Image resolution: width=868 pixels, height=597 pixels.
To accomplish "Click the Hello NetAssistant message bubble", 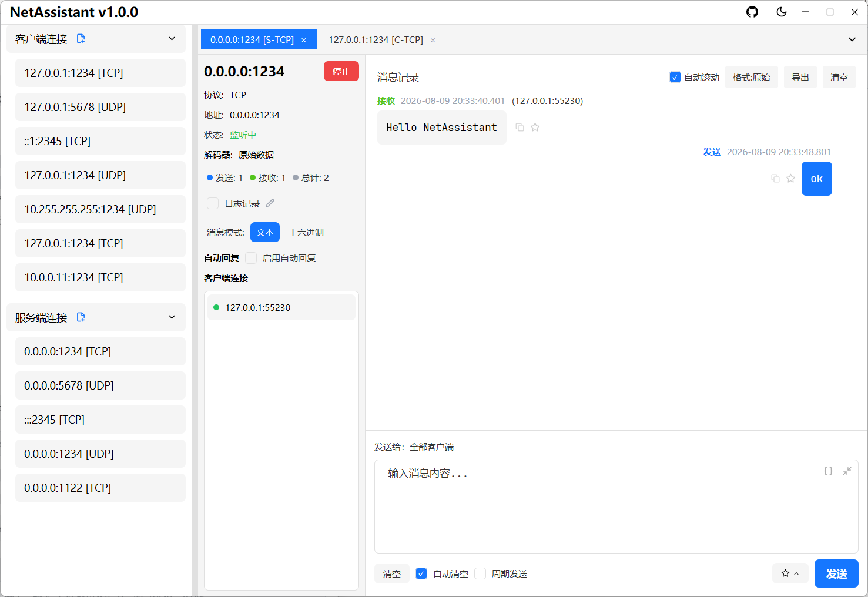I will click(442, 128).
